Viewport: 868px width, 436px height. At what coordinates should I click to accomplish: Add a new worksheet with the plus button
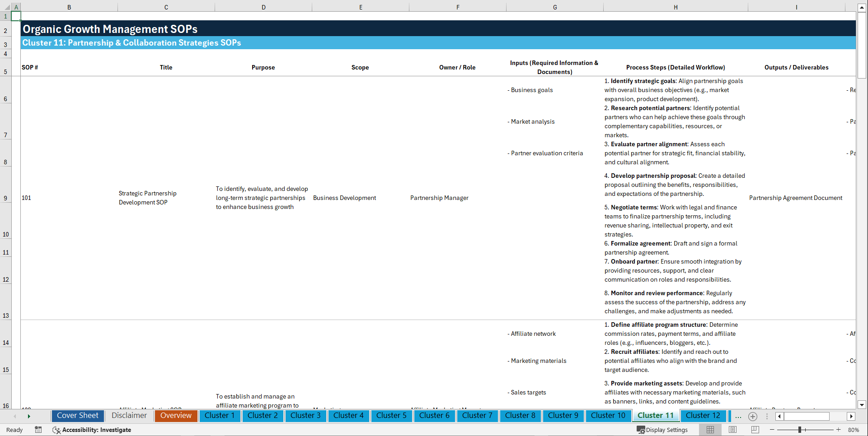tap(753, 416)
